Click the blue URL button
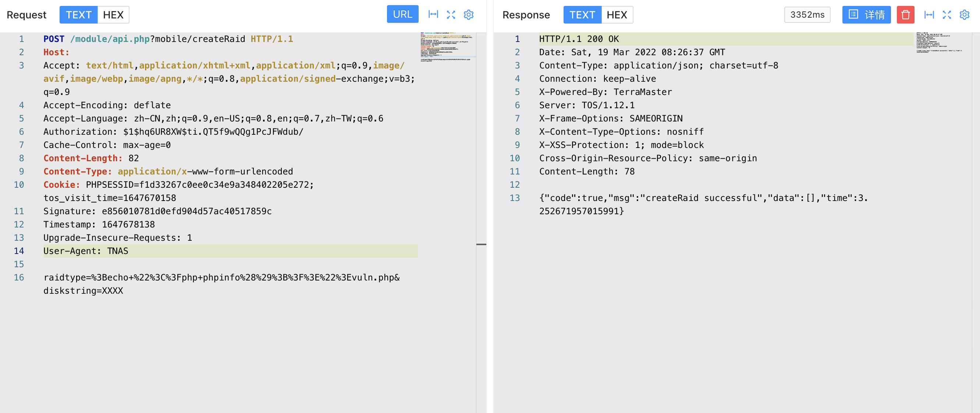980x413 pixels. (402, 14)
